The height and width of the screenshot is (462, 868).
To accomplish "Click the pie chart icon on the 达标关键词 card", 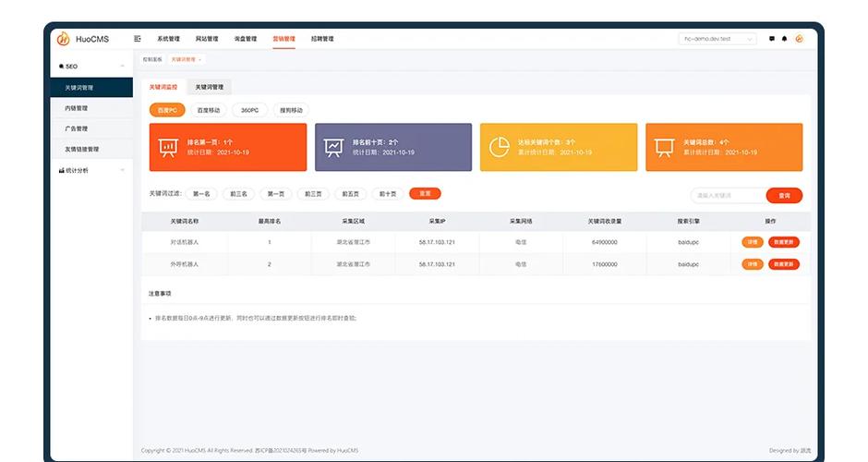I will (x=500, y=147).
